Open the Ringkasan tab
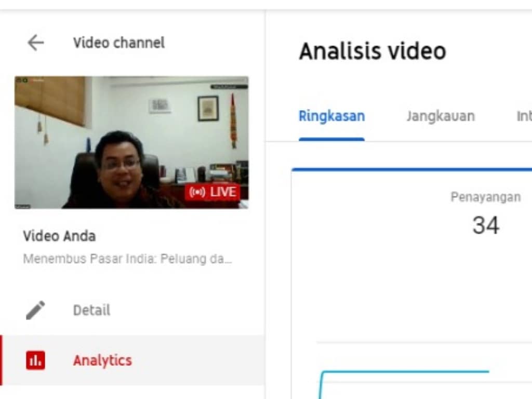Image resolution: width=532 pixels, height=399 pixels. tap(331, 116)
